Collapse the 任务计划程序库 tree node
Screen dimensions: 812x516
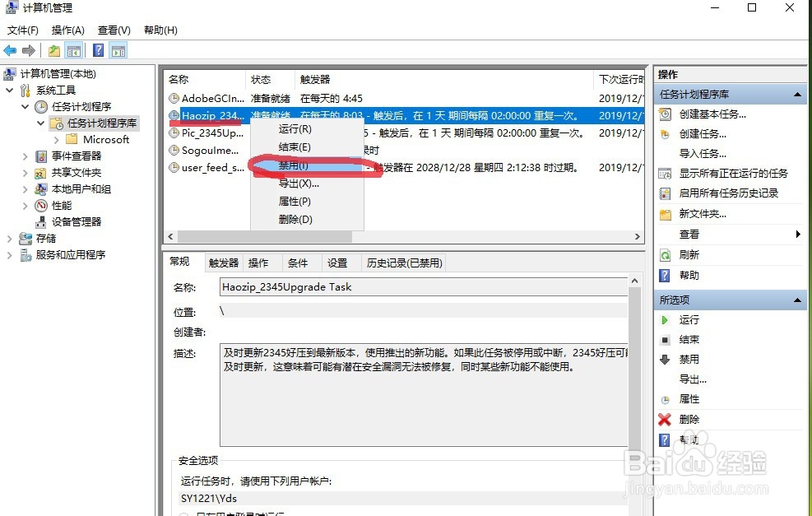(40, 123)
